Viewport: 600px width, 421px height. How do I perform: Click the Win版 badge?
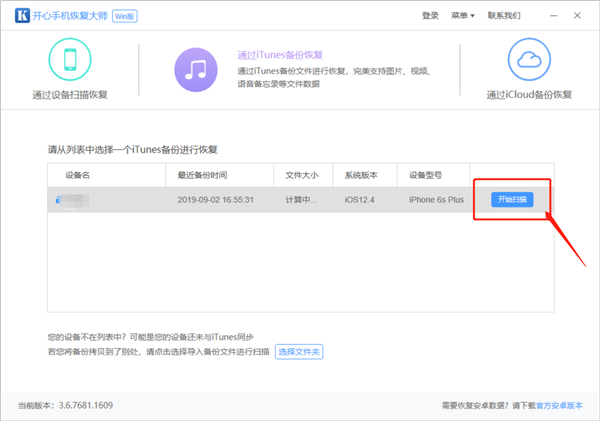pos(125,16)
